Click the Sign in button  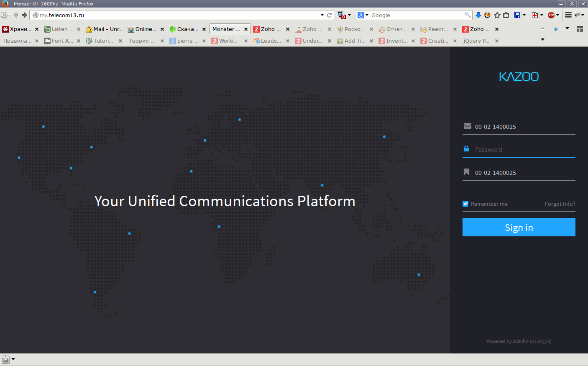pos(519,227)
